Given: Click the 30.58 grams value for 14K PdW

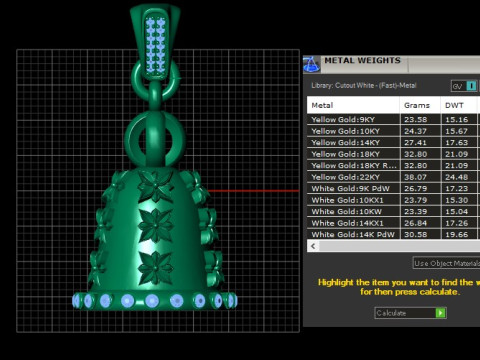Looking at the screenshot, I should coord(415,234).
